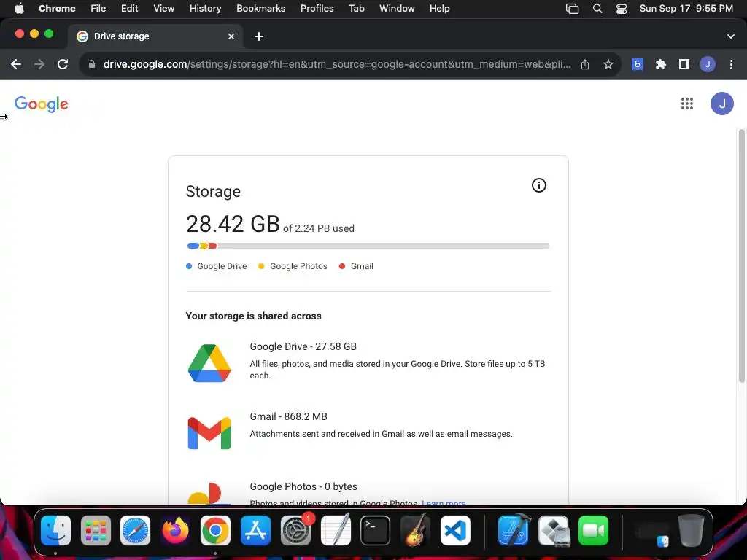
Task: Close the Drive storage tab
Action: pyautogui.click(x=231, y=36)
